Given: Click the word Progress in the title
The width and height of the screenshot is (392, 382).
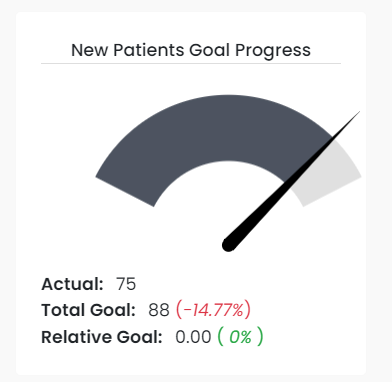Looking at the screenshot, I should pos(273,50).
